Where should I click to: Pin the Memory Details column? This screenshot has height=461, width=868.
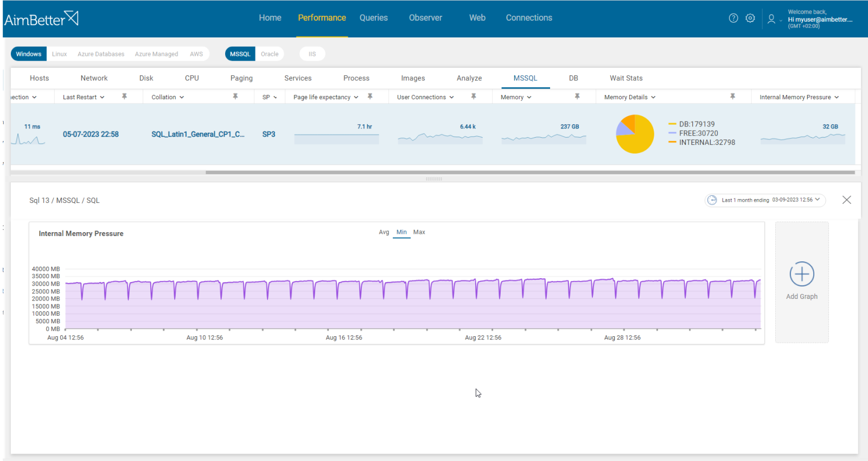[732, 96]
